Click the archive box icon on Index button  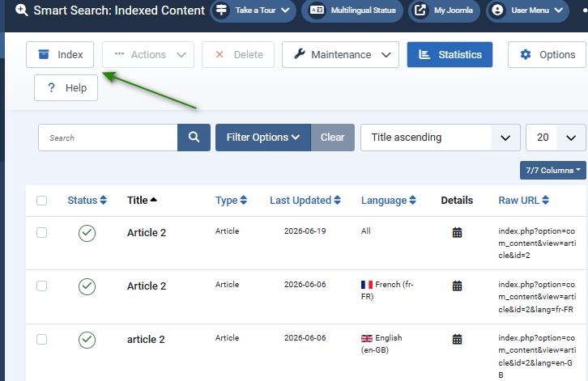coord(44,54)
